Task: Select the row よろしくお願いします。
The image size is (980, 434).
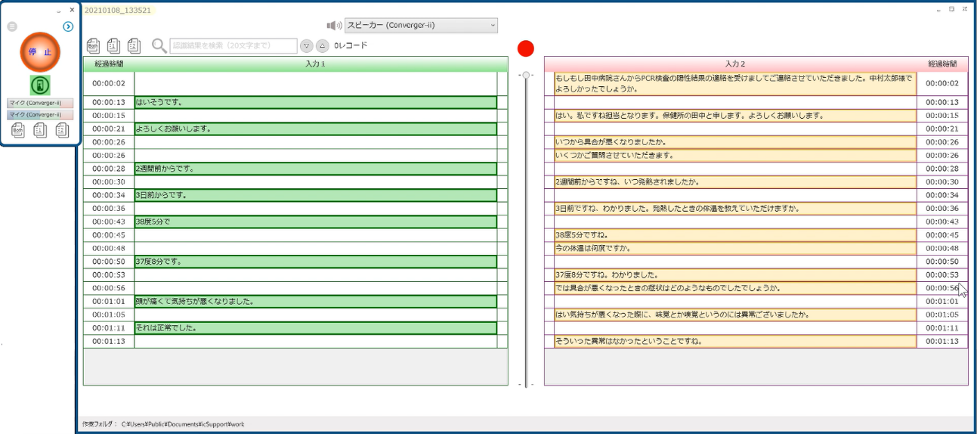Action: (x=316, y=129)
